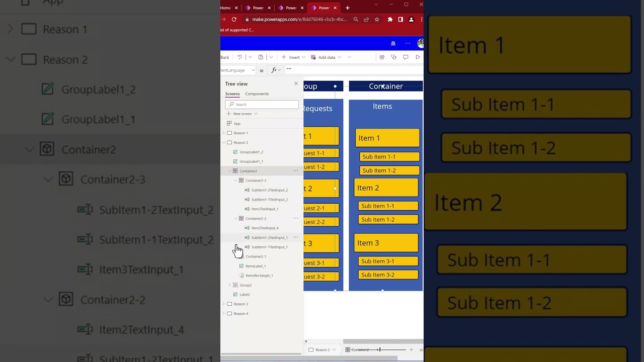Image resolution: width=644 pixels, height=362 pixels.
Task: Select GroupLabel1_1 in tree view
Action: pyautogui.click(x=251, y=161)
